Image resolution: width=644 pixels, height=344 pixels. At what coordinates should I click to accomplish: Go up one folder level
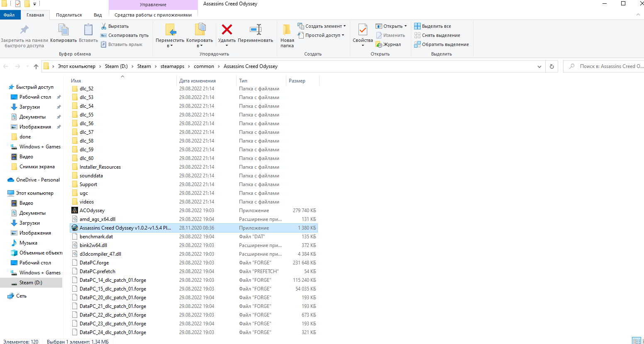36,66
